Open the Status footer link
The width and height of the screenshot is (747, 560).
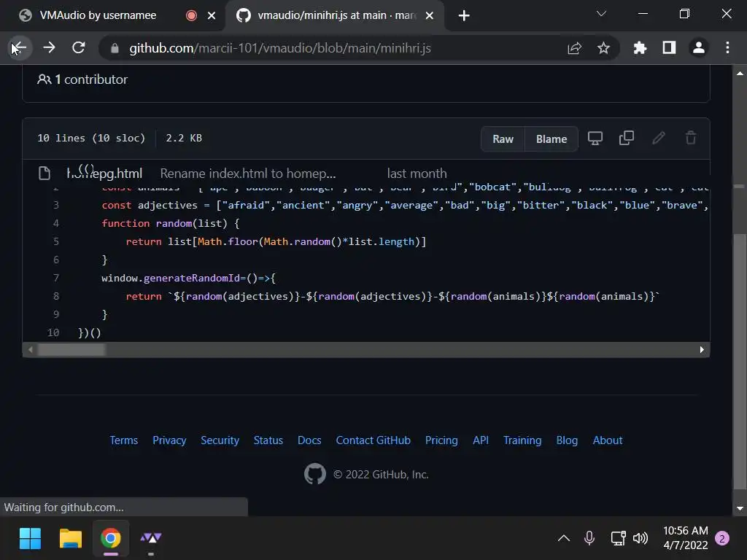coord(268,440)
